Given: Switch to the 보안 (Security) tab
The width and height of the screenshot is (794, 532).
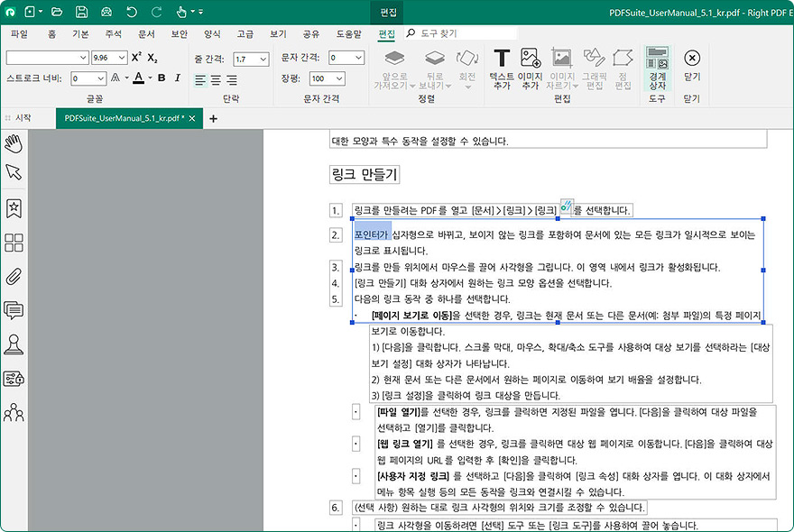Looking at the screenshot, I should pyautogui.click(x=180, y=34).
